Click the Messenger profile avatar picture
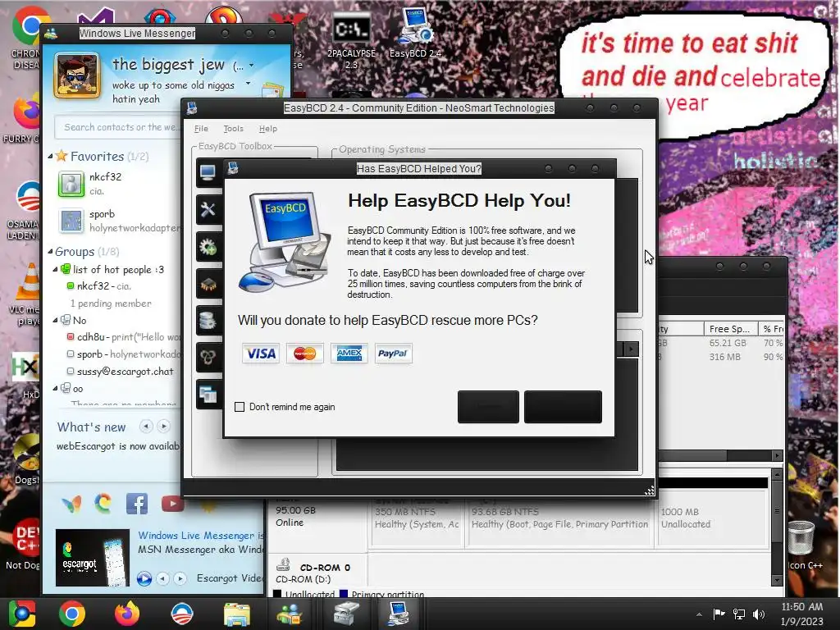Viewport: 840px width, 630px height. click(76, 75)
